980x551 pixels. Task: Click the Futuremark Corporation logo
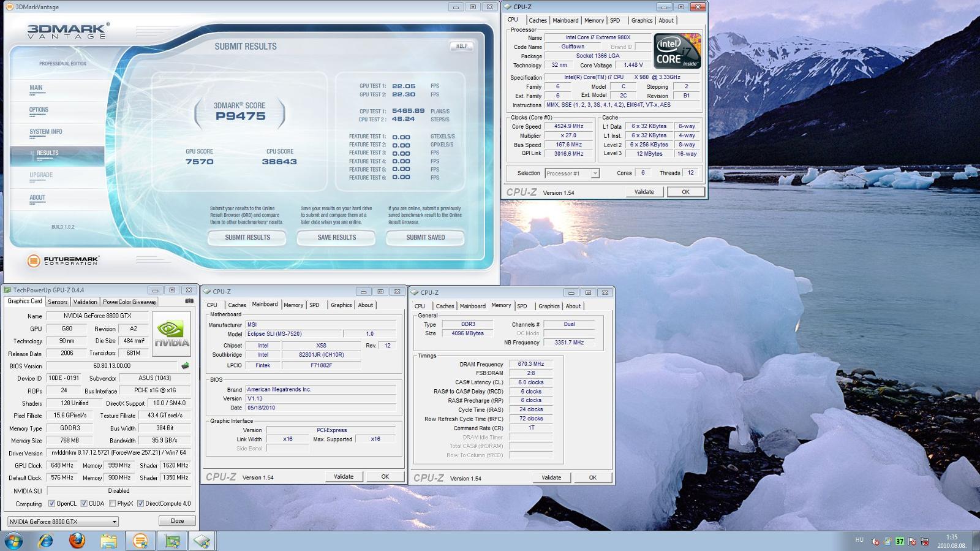[62, 260]
